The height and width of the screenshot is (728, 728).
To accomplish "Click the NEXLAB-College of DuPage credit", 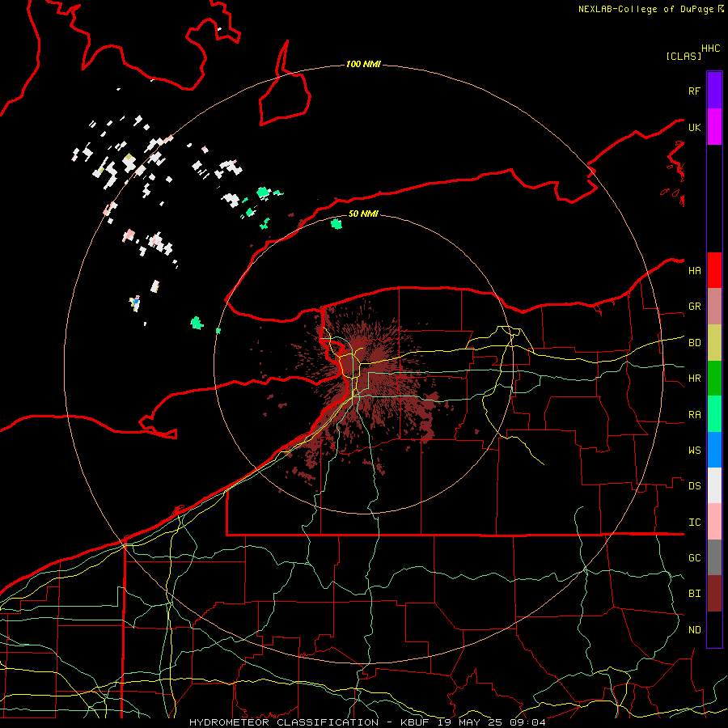I will pos(650,9).
